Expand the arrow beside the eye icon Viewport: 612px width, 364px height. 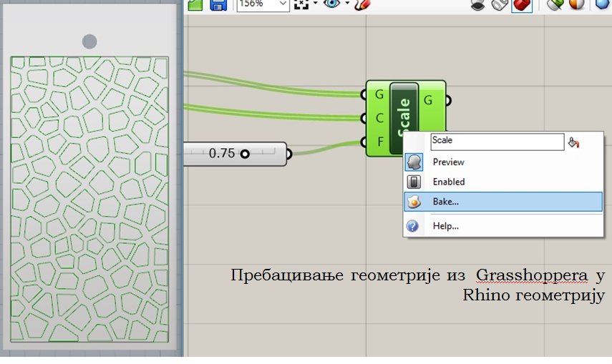point(347,4)
